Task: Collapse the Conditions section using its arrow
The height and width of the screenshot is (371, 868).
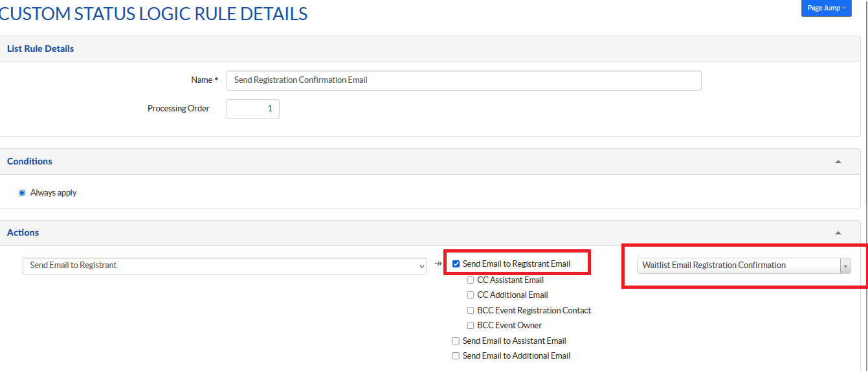Action: coord(838,162)
